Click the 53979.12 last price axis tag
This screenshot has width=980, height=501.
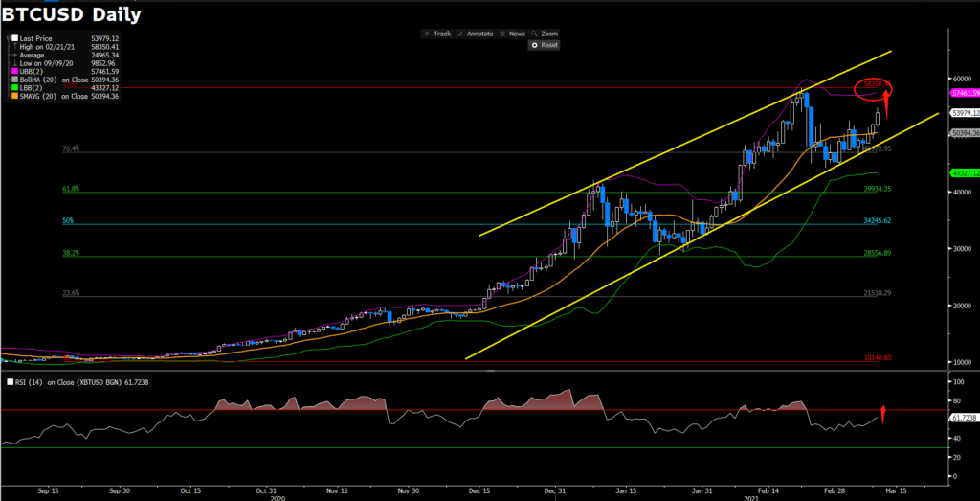(965, 113)
